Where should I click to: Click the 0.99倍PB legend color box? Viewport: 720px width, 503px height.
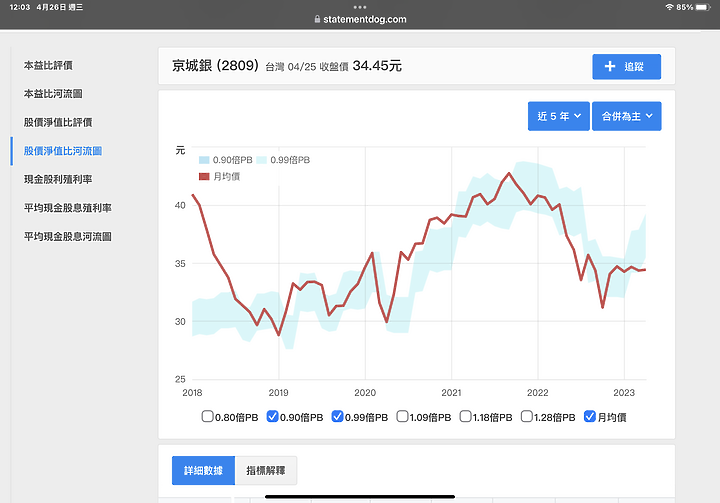(261, 160)
